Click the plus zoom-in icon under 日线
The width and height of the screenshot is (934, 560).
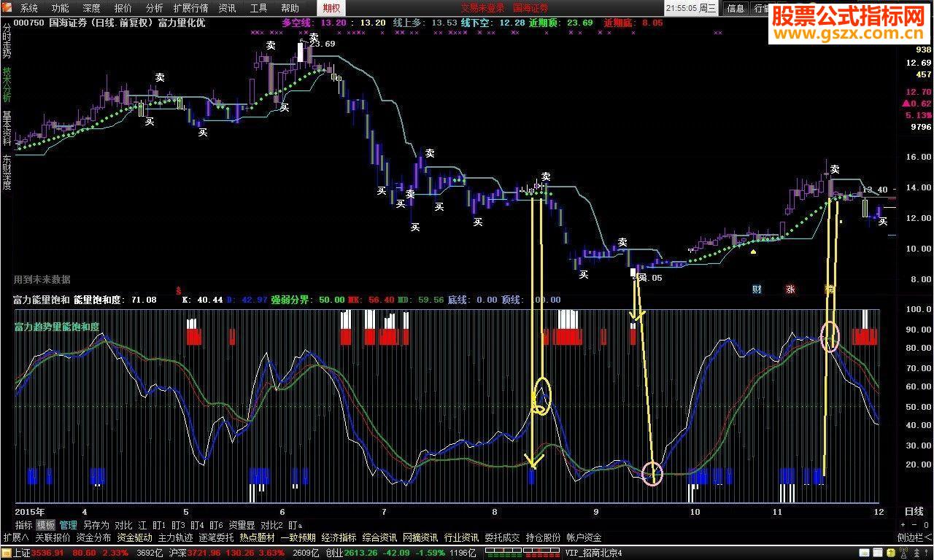coord(903,525)
